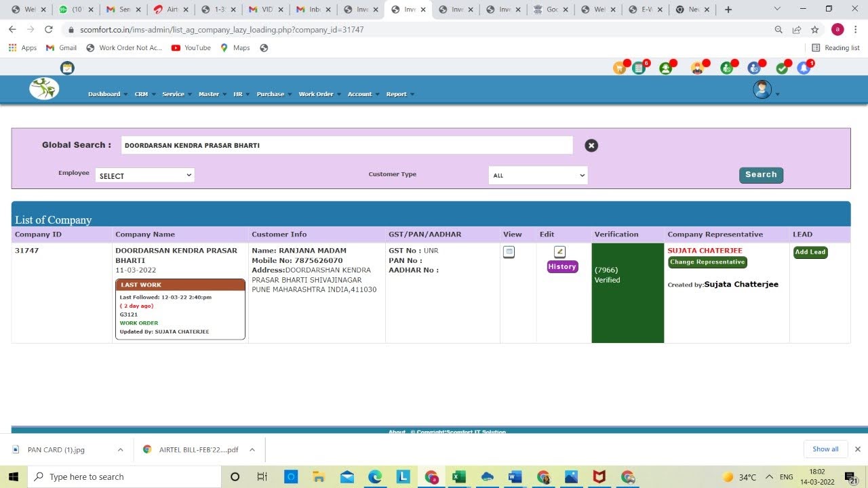
Task: Open the Account menu
Action: click(x=363, y=94)
